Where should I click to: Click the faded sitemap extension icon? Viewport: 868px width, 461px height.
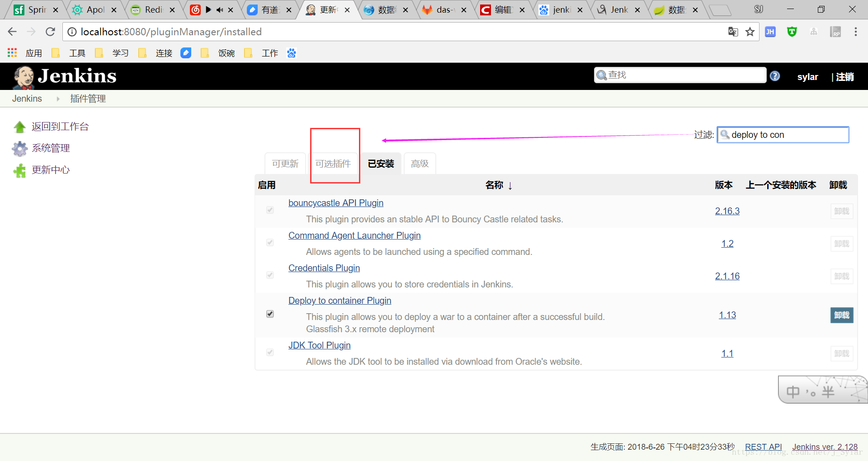coord(814,32)
